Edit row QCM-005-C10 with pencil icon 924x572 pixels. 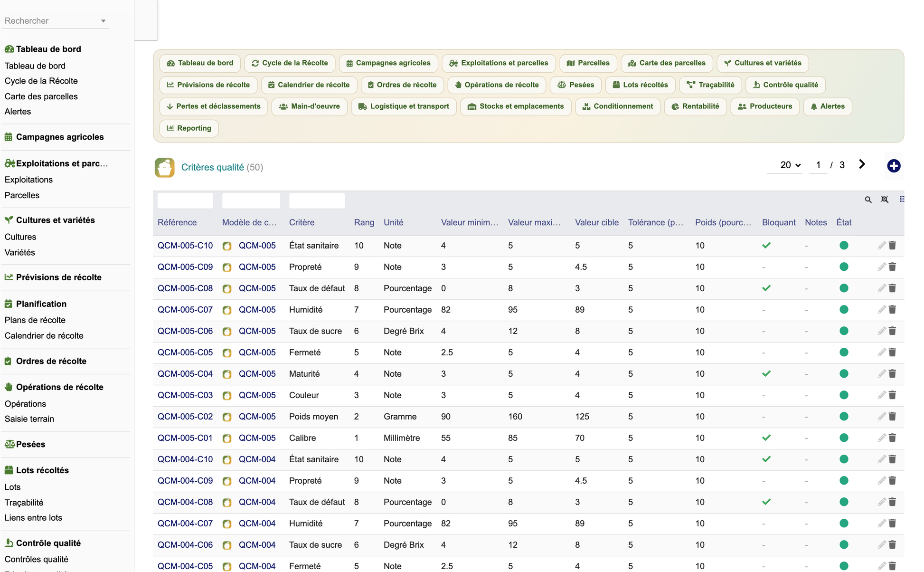click(881, 246)
